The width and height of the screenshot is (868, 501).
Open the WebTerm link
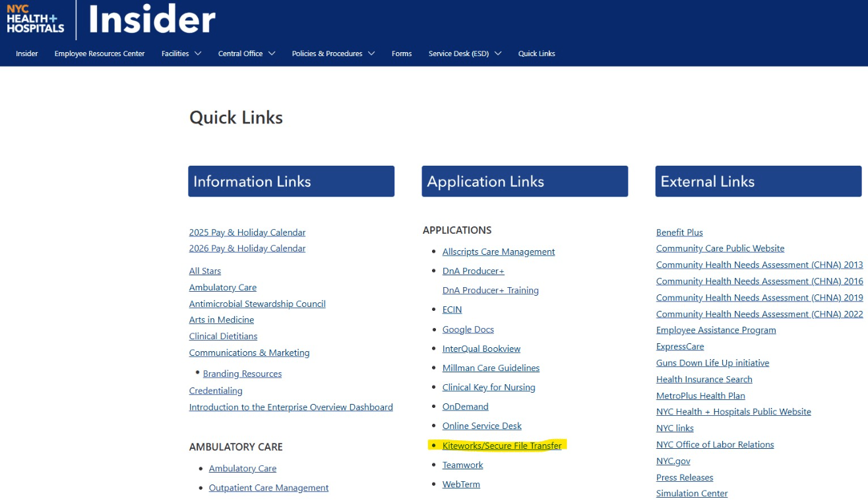[x=461, y=484]
